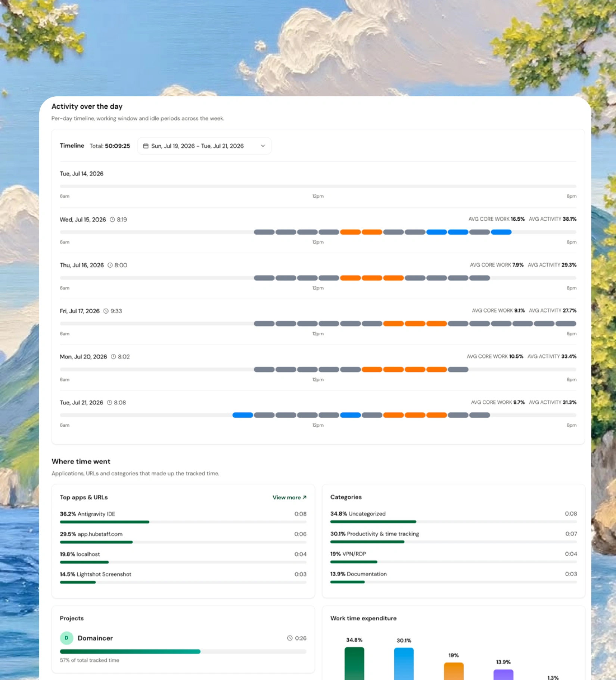The height and width of the screenshot is (680, 616).
Task: Select the 36.2% Antigravity IDE row
Action: pyautogui.click(x=183, y=517)
